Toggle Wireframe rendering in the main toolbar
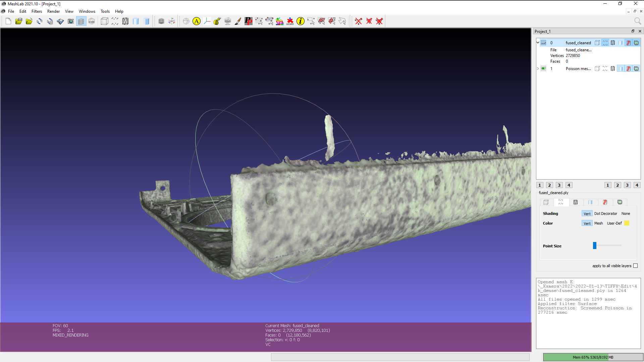Viewport: 644px width, 362px height. click(125, 21)
